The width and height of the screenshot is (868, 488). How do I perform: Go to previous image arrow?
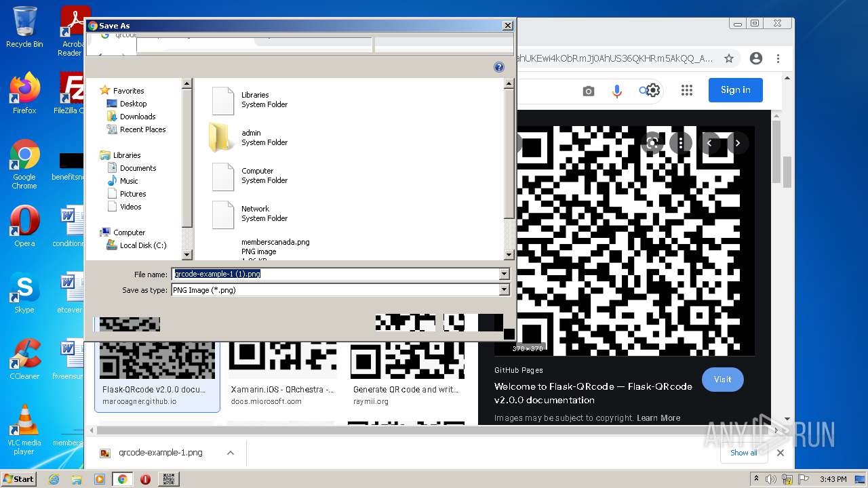[709, 143]
